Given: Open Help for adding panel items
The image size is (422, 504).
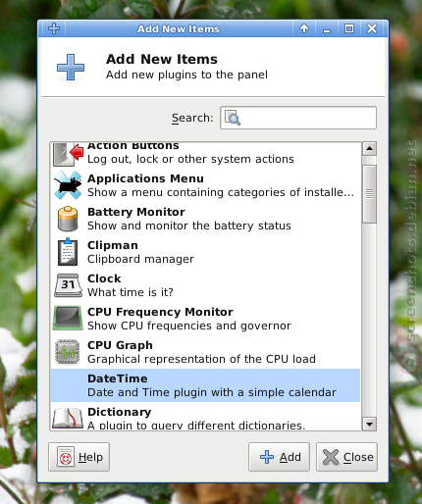Looking at the screenshot, I should coord(79,457).
